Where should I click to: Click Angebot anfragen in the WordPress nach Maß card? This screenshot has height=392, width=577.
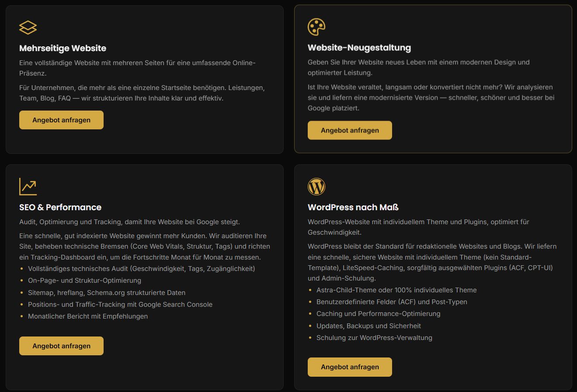point(350,367)
